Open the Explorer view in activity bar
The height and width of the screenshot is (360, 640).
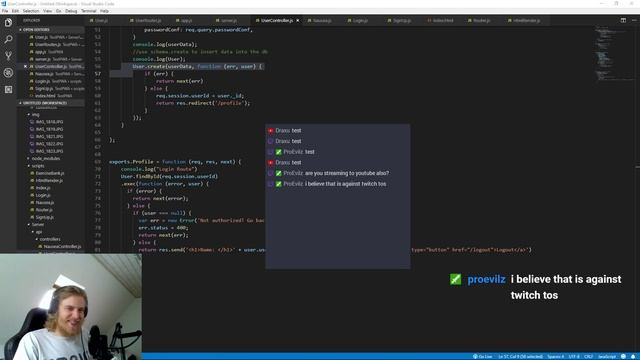(x=8, y=22)
